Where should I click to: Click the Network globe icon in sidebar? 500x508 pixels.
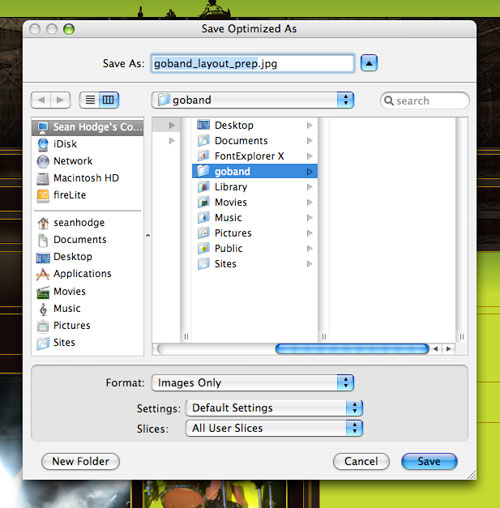pos(43,161)
